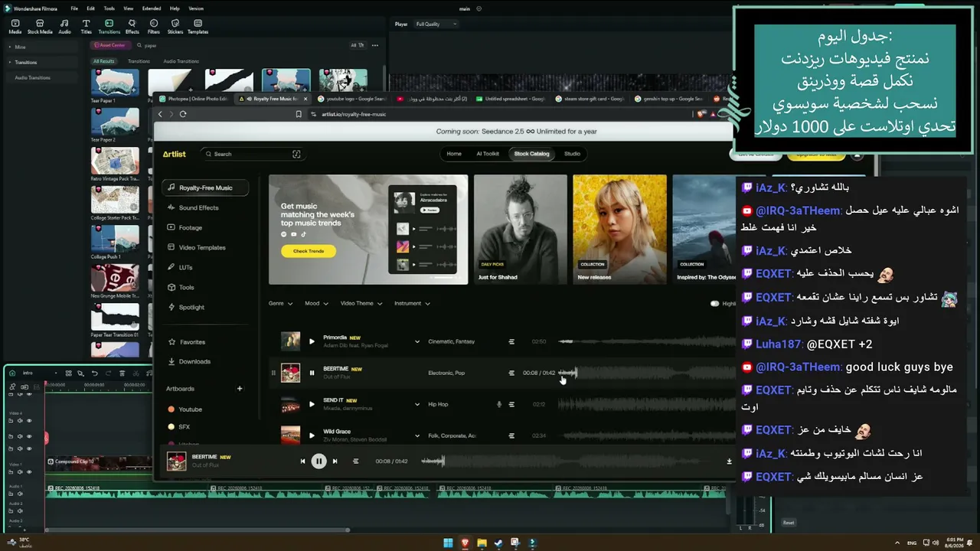Open the Effects panel in Filmora
980x551 pixels.
tap(132, 27)
